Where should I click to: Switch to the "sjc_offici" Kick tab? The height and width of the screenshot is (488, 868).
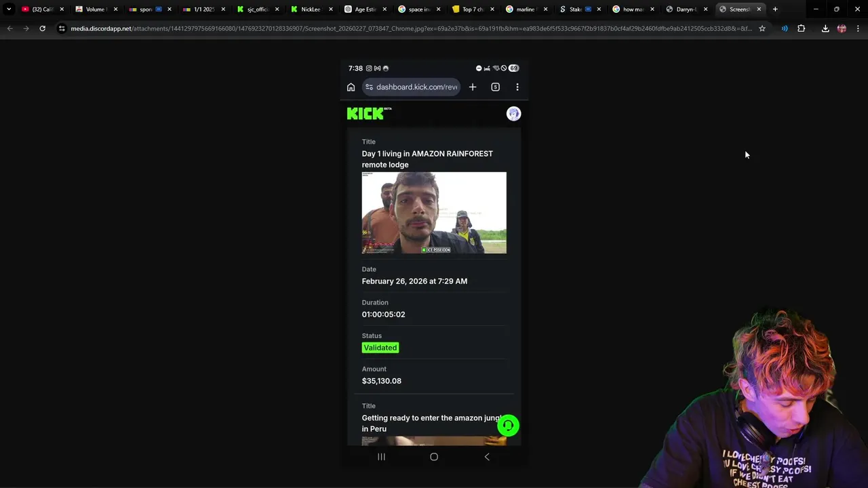[258, 9]
